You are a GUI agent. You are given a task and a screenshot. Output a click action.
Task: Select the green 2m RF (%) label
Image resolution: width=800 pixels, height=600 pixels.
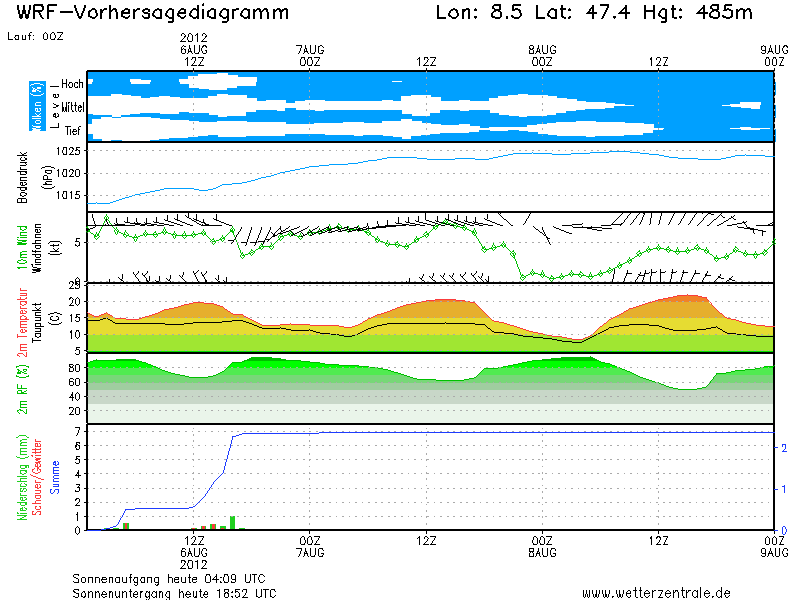pos(22,389)
